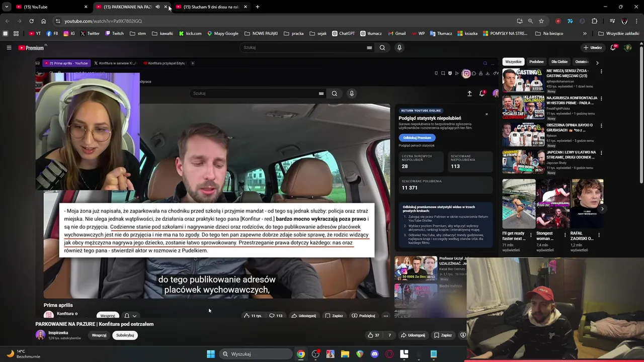Go to the Chrome home page button

point(43,21)
